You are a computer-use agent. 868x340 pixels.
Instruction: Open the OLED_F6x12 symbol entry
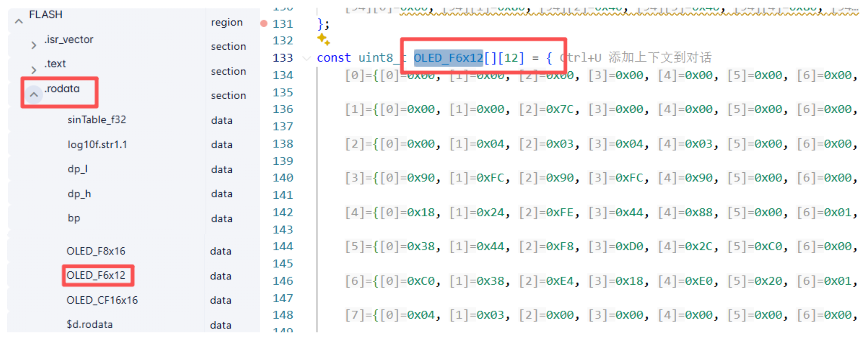click(96, 275)
